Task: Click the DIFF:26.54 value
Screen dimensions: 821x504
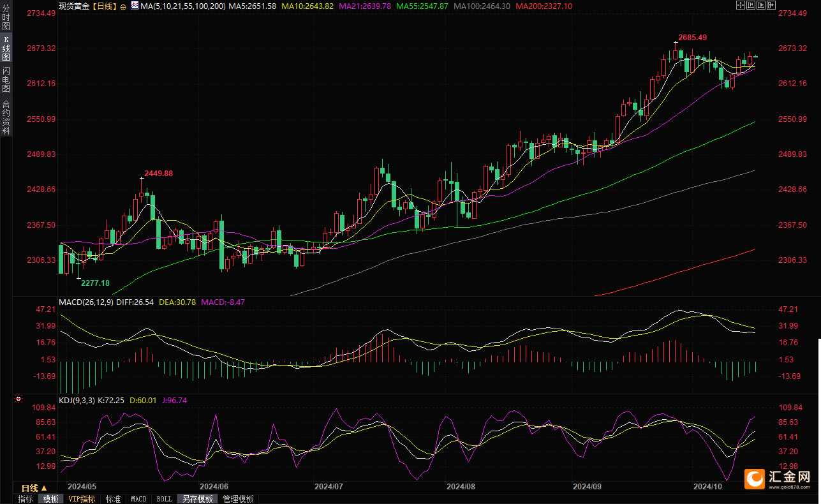Action: [x=135, y=302]
